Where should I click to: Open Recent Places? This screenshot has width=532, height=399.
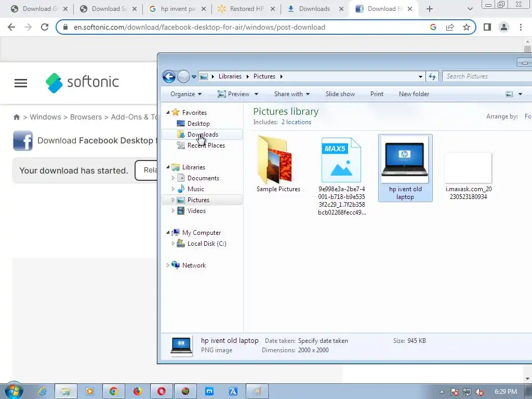coord(206,145)
